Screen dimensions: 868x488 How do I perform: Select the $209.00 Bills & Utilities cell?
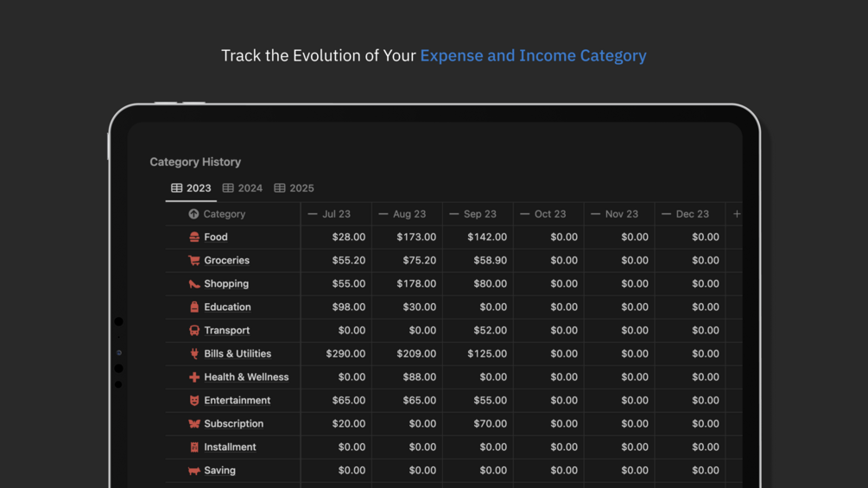407,353
